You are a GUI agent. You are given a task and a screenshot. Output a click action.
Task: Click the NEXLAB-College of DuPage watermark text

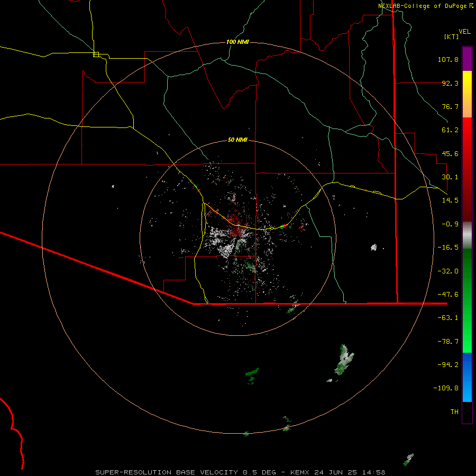(425, 6)
